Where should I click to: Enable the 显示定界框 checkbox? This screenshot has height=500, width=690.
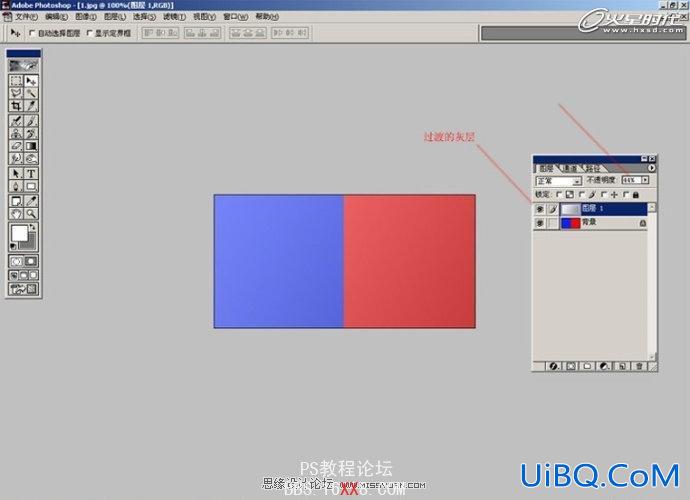click(90, 33)
